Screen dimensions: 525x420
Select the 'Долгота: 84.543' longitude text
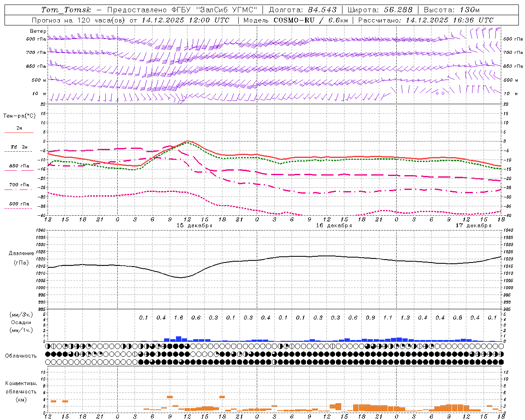tap(303, 10)
